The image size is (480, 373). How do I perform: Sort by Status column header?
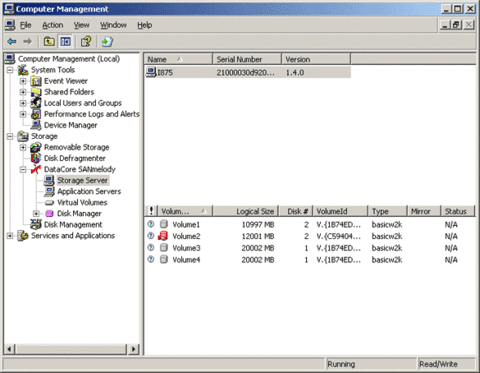click(458, 211)
